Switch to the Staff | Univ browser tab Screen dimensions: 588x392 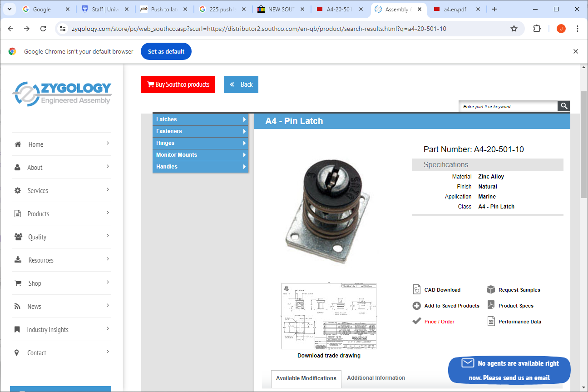click(106, 9)
